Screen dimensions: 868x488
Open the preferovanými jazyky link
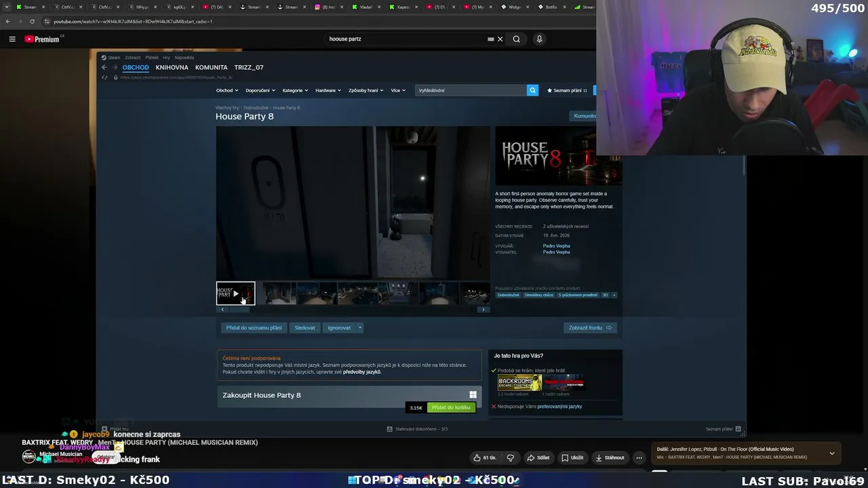click(559, 407)
